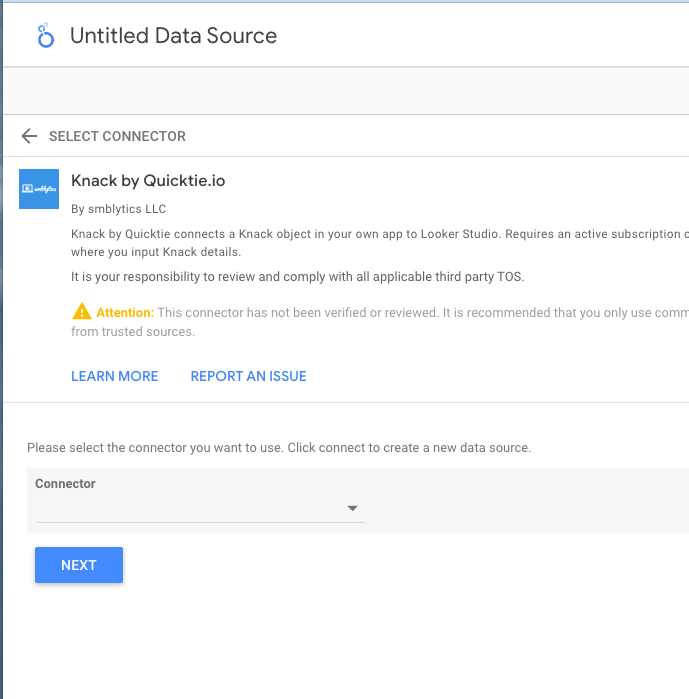
Task: Click the Knack by Quicktie.io title
Action: [x=148, y=181]
